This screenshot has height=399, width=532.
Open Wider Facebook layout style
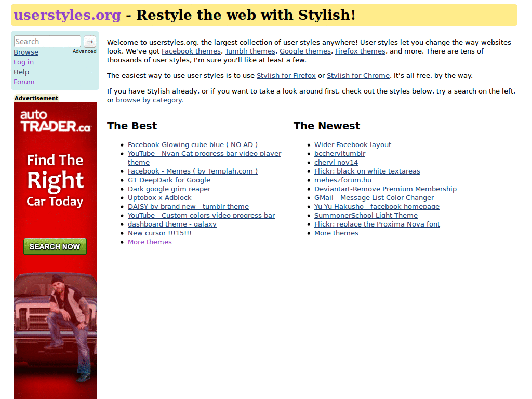tap(353, 145)
